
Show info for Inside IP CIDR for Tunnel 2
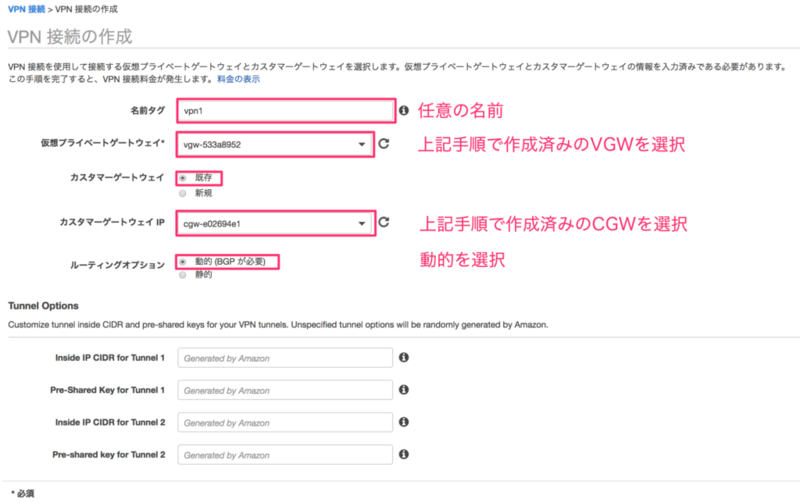point(404,422)
